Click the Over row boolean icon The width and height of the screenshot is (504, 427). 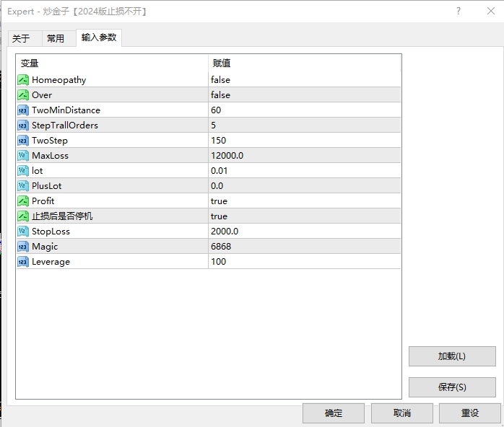(23, 95)
